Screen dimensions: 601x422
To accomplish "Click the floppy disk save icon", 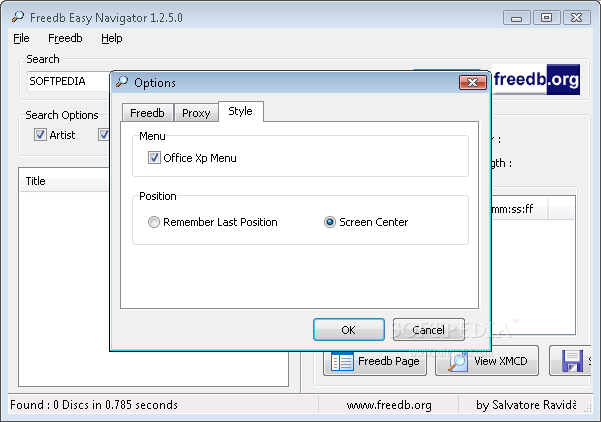I will (x=572, y=361).
